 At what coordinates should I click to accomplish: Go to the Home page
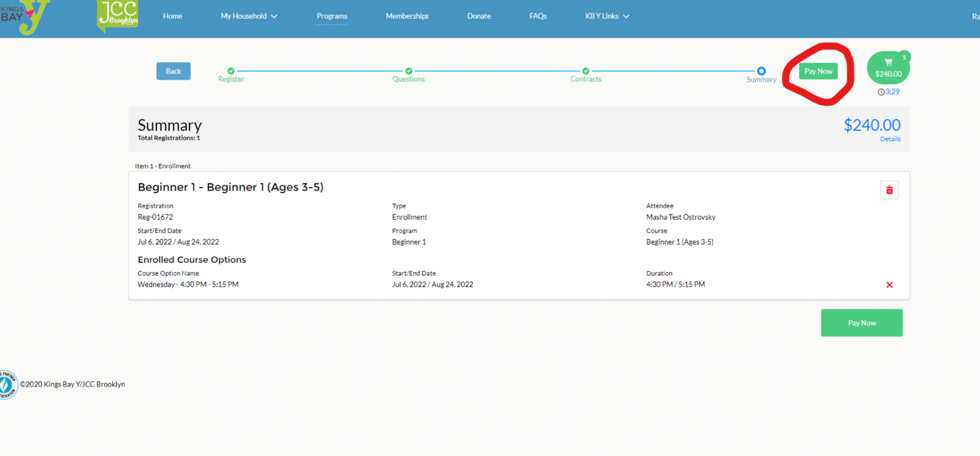coord(173,16)
